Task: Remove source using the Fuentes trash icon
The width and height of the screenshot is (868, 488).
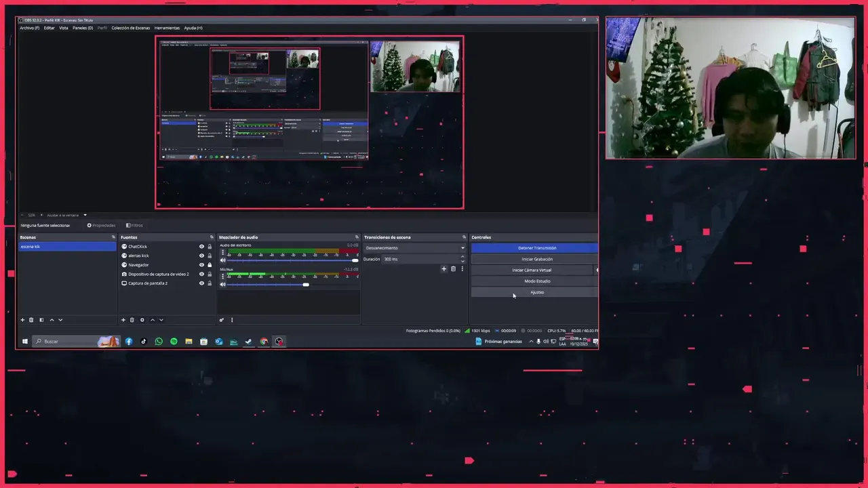Action: [x=132, y=320]
